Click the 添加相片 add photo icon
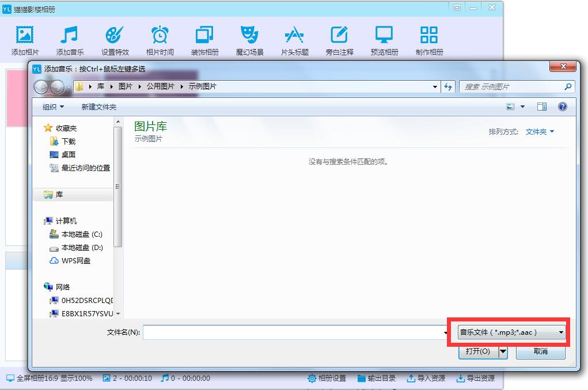Image resolution: width=588 pixels, height=390 pixels. [x=25, y=35]
